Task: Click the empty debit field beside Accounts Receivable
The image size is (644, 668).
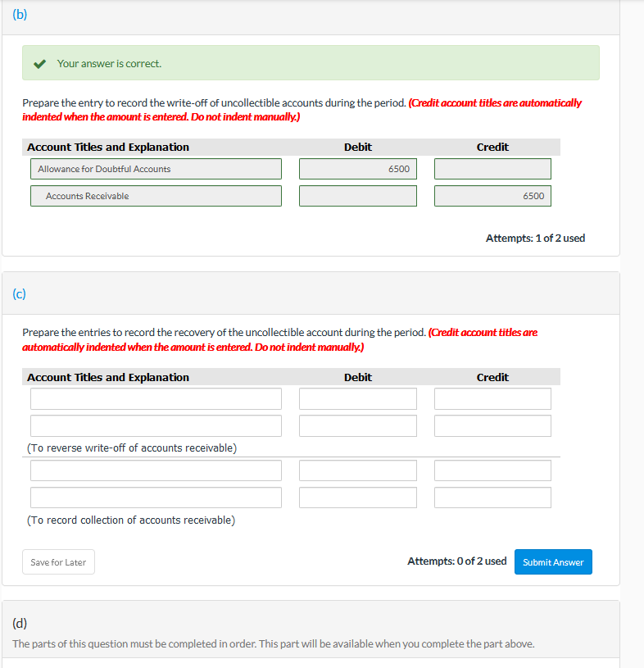Action: pos(358,196)
